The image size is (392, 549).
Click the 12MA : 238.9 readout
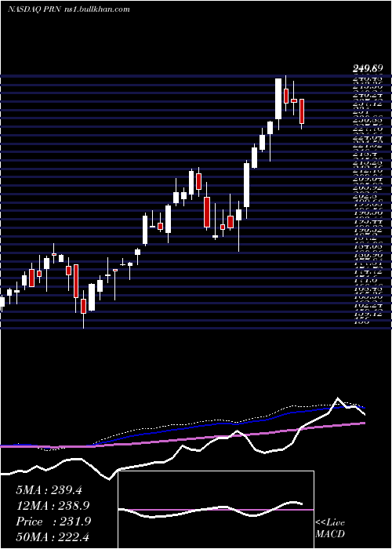[53, 506]
